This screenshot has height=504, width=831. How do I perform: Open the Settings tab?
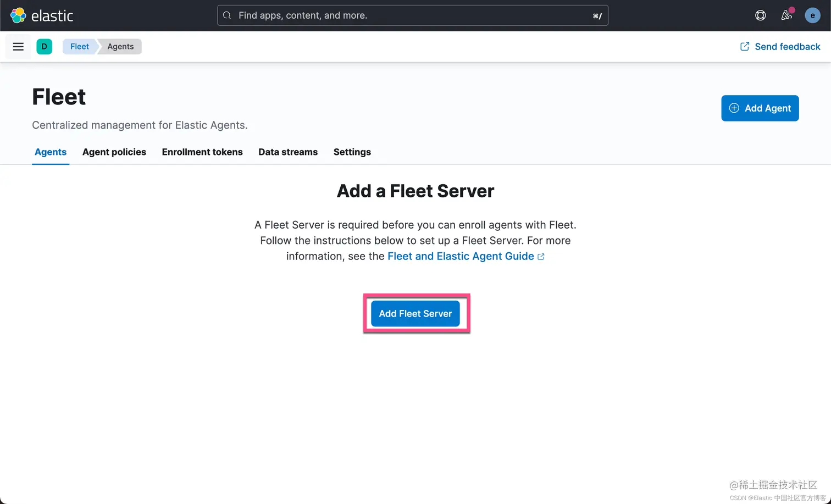[x=352, y=152]
